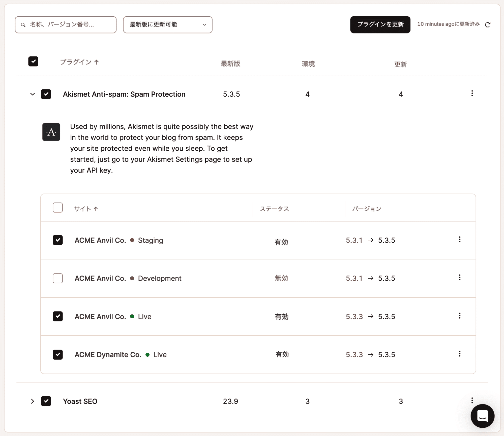Click the '10 minutes agoに更新済み' text
Screen dimensions: 504x436
[448, 24]
